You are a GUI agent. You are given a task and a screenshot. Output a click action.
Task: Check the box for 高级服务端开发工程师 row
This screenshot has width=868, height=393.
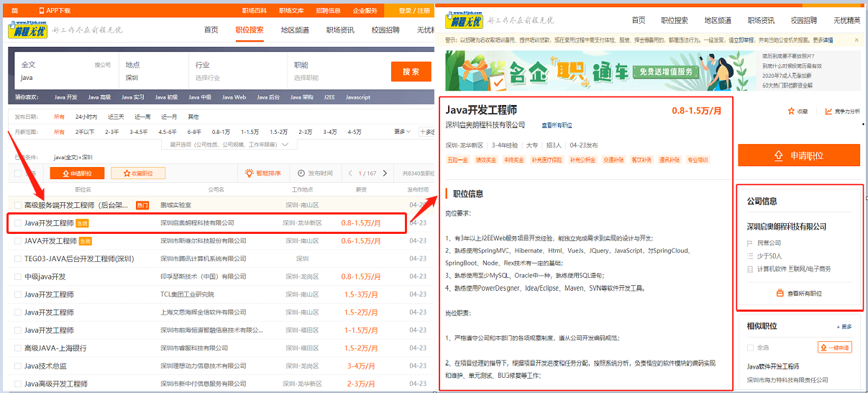point(18,205)
